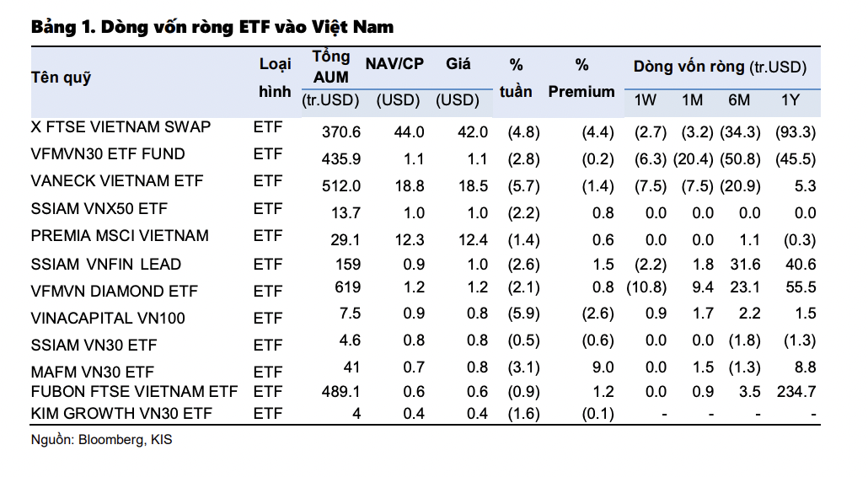
Task: Click the '1W' sub-column header
Action: pos(646,100)
